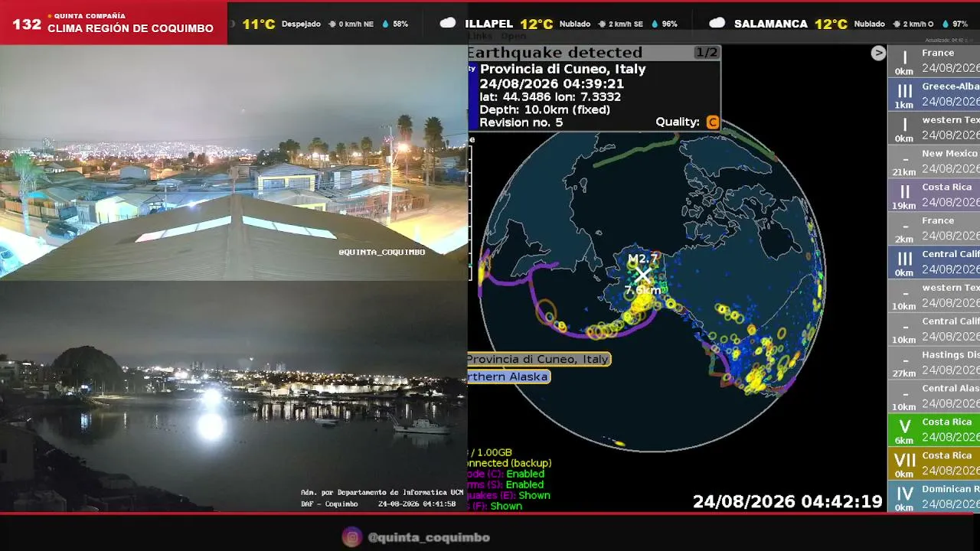The image size is (980, 551).
Task: Click the red 132 badge in the header
Action: tap(27, 24)
